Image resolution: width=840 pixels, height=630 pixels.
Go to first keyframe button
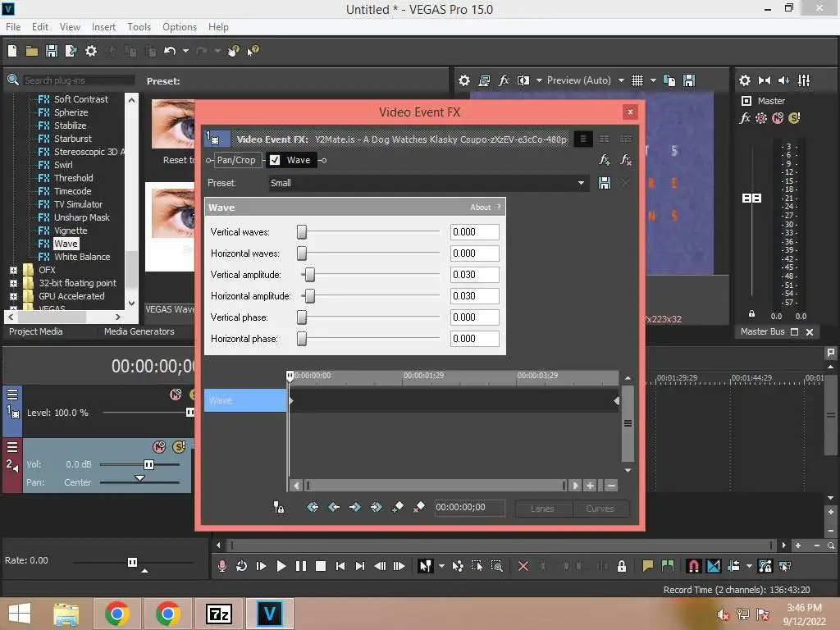(x=313, y=507)
